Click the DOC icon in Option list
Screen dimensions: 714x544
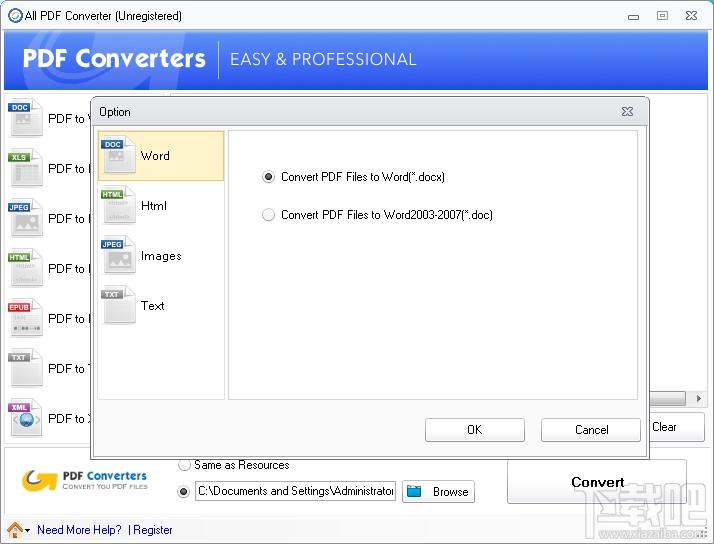click(x=118, y=155)
